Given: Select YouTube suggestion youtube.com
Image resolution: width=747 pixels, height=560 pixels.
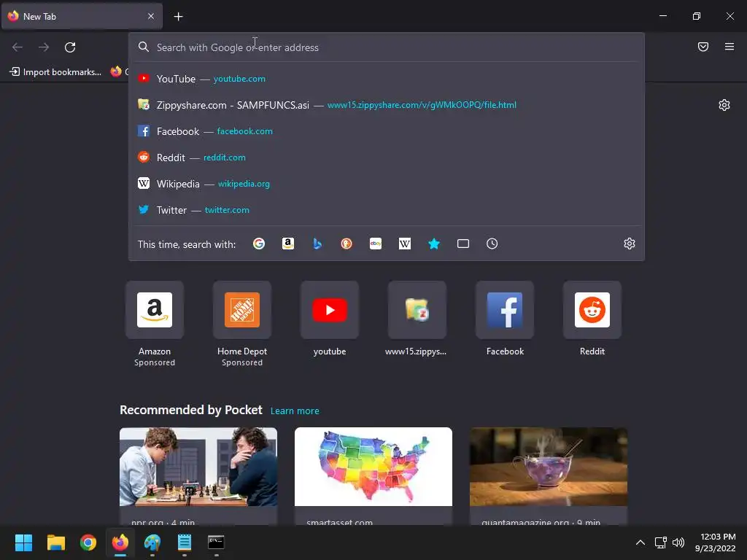Looking at the screenshot, I should [387, 79].
